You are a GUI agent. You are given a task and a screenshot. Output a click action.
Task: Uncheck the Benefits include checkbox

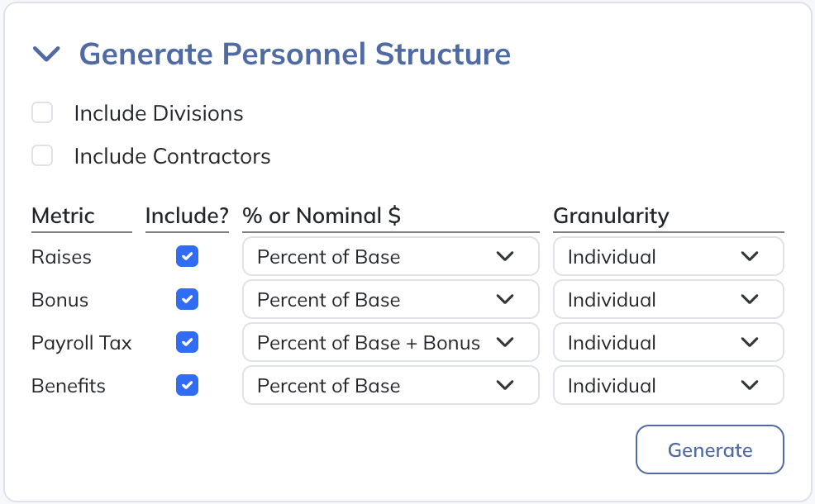tap(188, 386)
